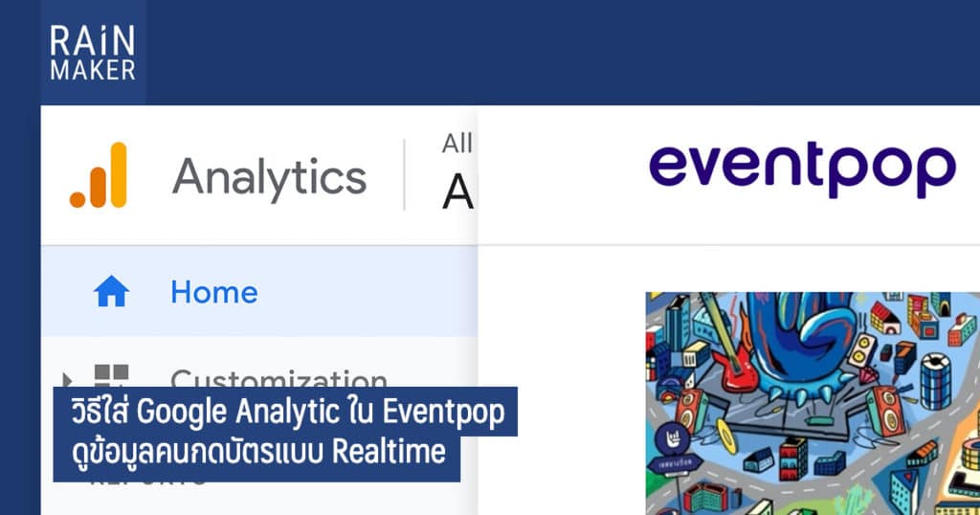Viewport: 980px width, 515px height.
Task: Open the property name dropdown starting with 'A'
Action: tap(458, 193)
